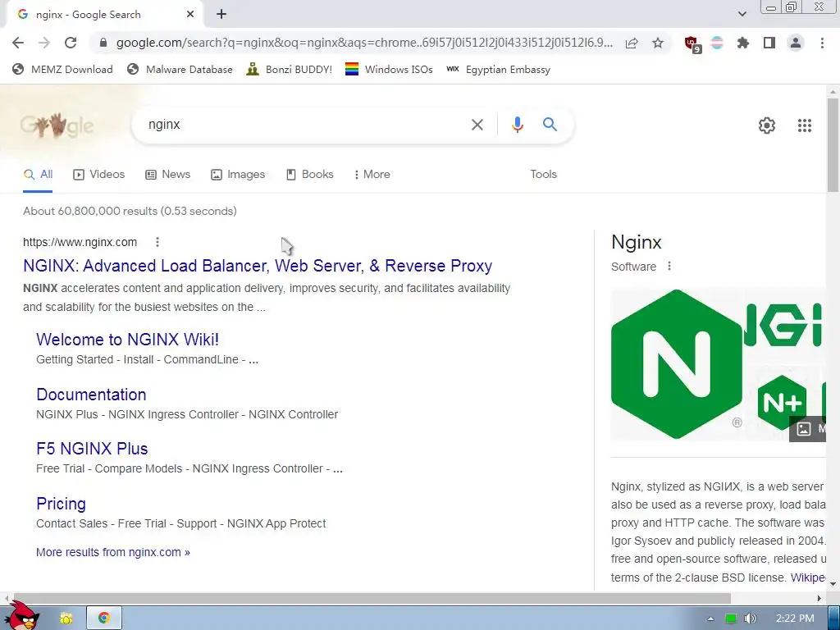
Task: Click the green network tray icon
Action: coord(730,619)
